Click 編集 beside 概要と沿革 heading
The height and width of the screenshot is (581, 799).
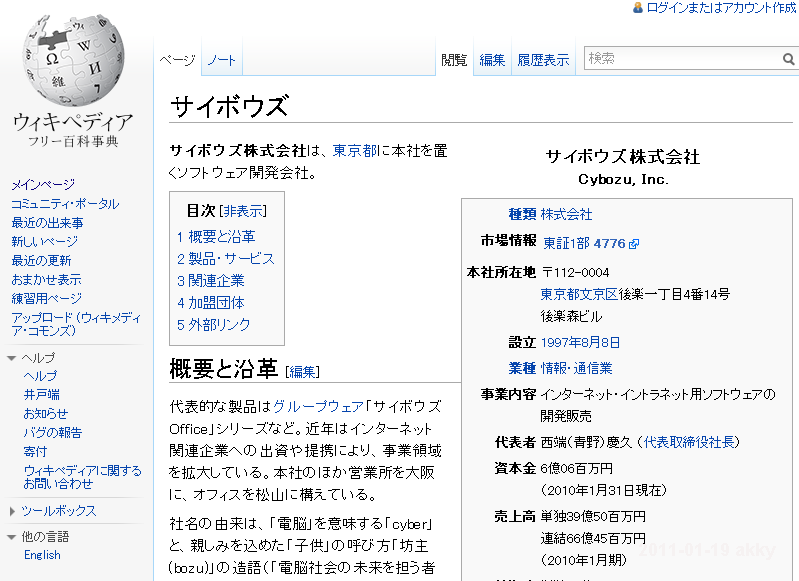click(303, 371)
